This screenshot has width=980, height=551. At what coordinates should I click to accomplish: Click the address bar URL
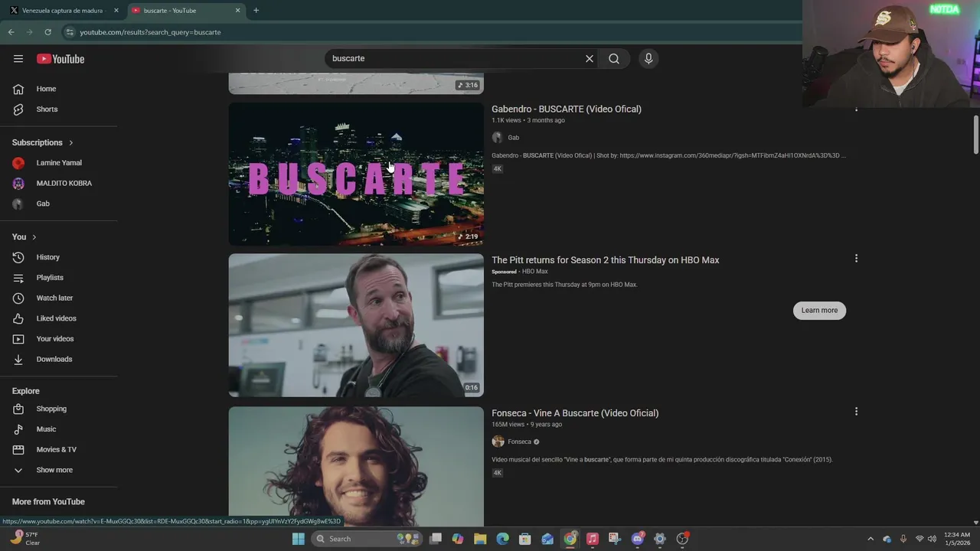point(150,32)
